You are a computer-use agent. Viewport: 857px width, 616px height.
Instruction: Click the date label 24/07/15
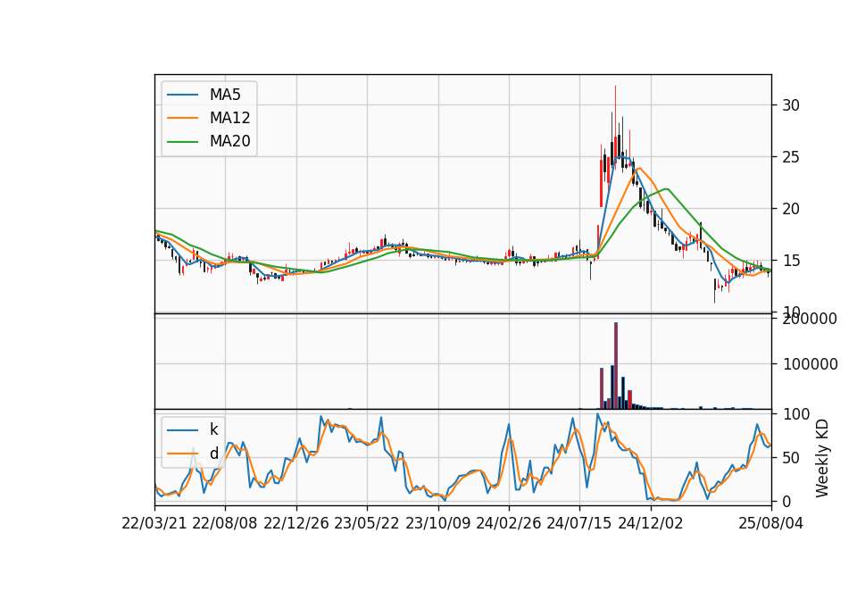pyautogui.click(x=579, y=523)
